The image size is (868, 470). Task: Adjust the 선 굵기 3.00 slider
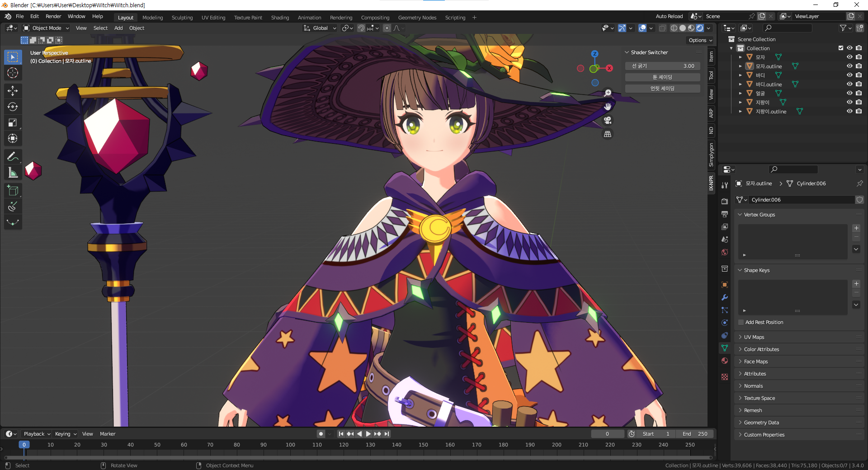(663, 66)
